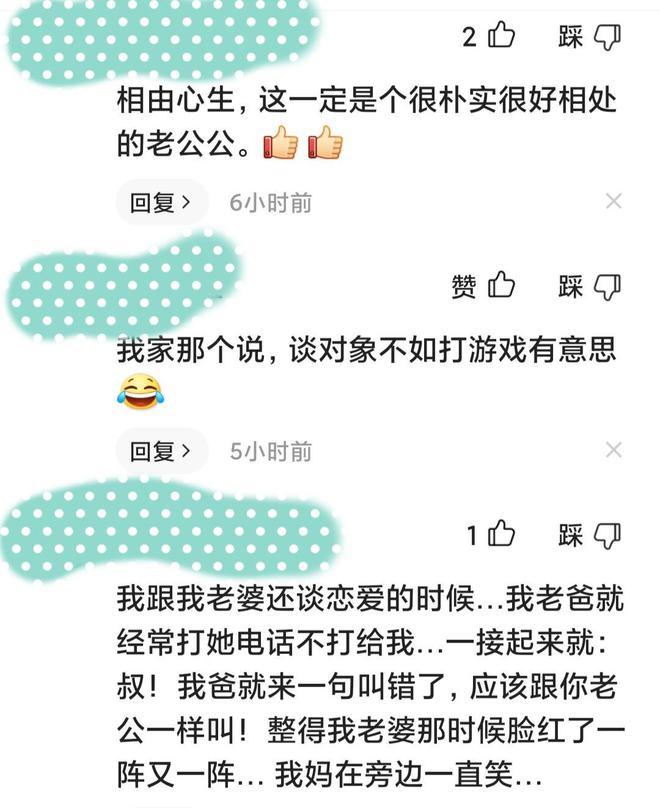Dislike the comment about 我老爸打电话

607,536
